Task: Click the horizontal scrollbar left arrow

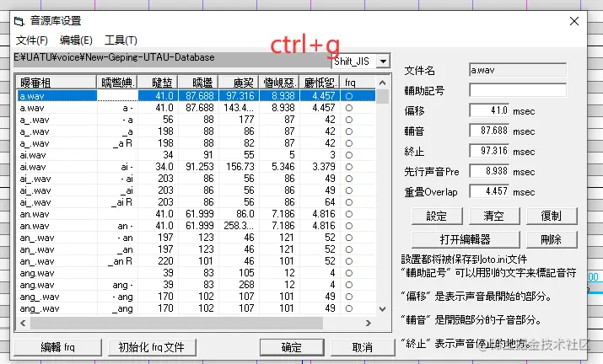Action: 23,324
